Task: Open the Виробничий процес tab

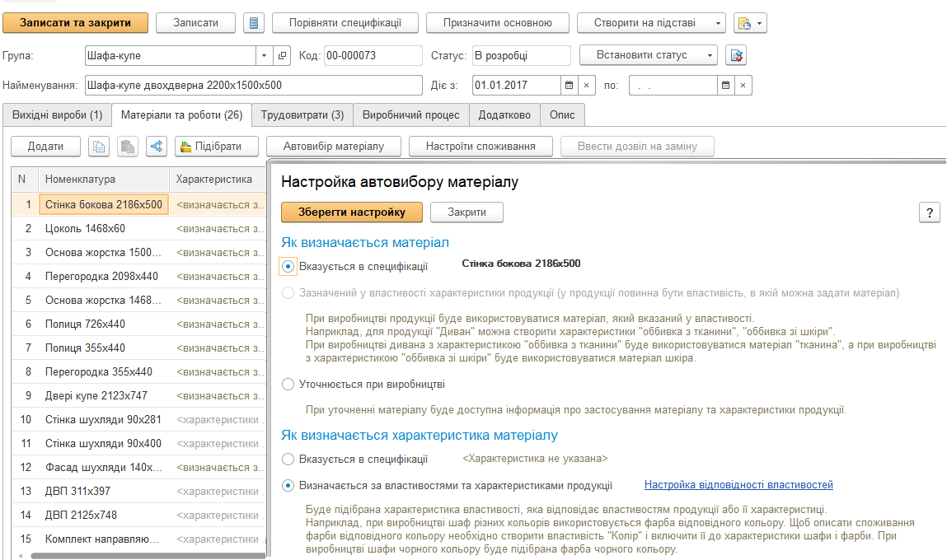Action: pos(412,115)
